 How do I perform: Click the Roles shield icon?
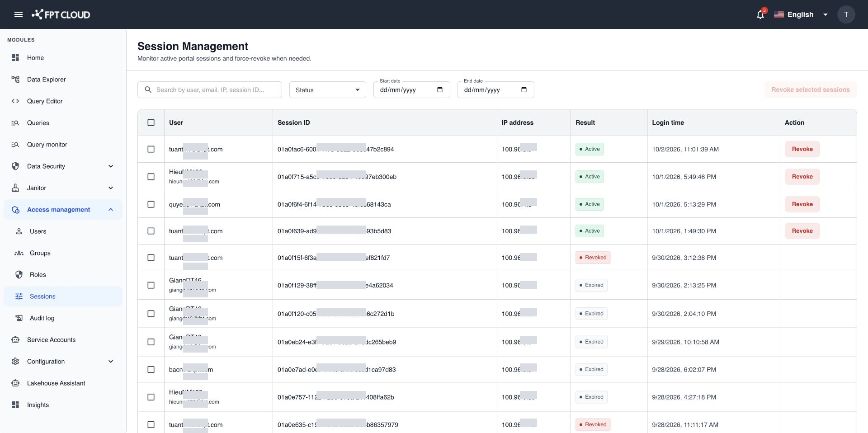[19, 275]
